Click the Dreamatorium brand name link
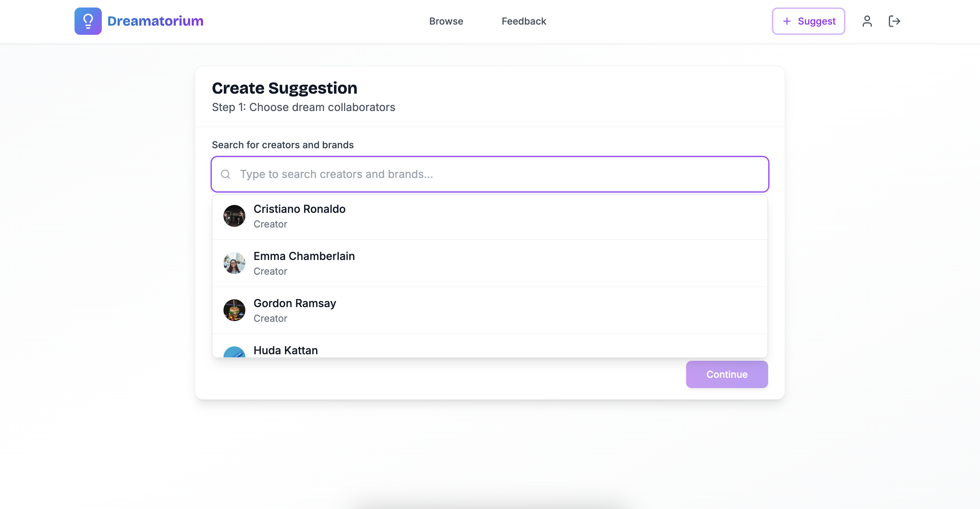980x509 pixels. [x=155, y=21]
